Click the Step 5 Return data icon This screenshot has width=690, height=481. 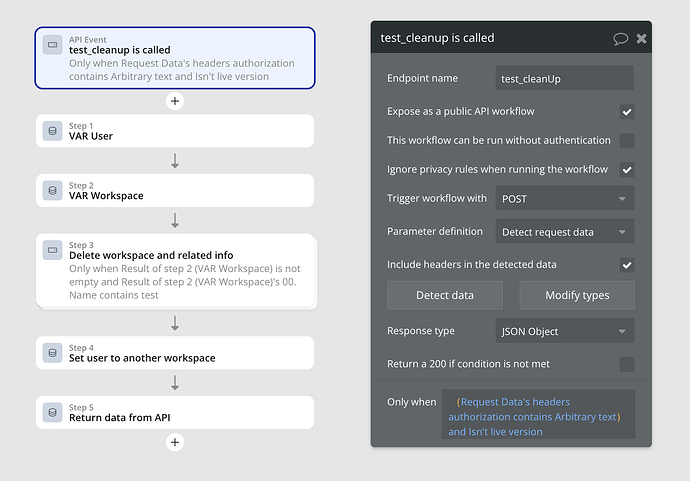click(53, 412)
